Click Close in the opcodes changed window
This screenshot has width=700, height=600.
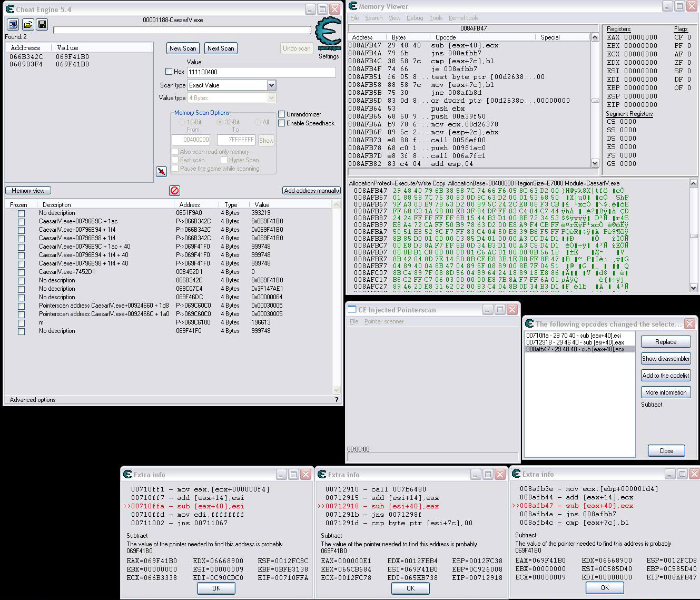[666, 451]
